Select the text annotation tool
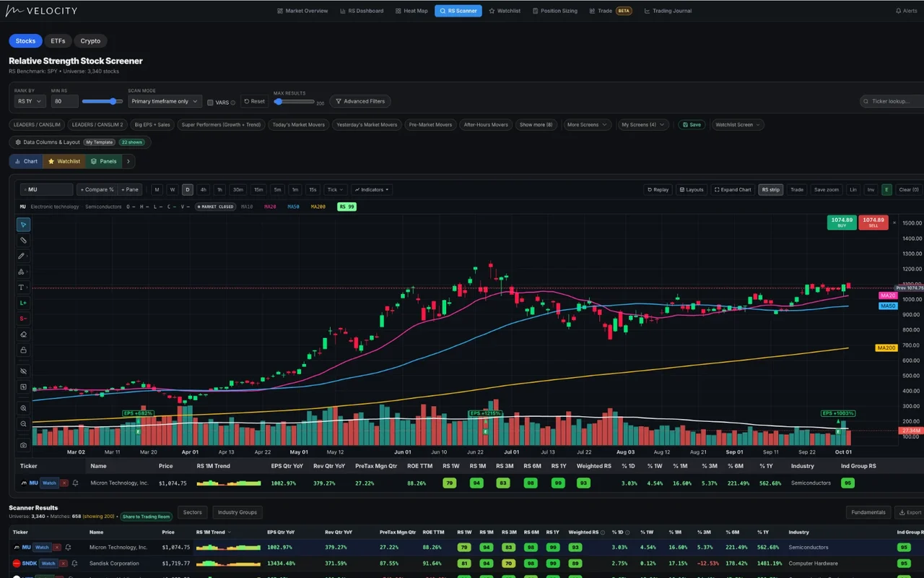 pyautogui.click(x=23, y=288)
